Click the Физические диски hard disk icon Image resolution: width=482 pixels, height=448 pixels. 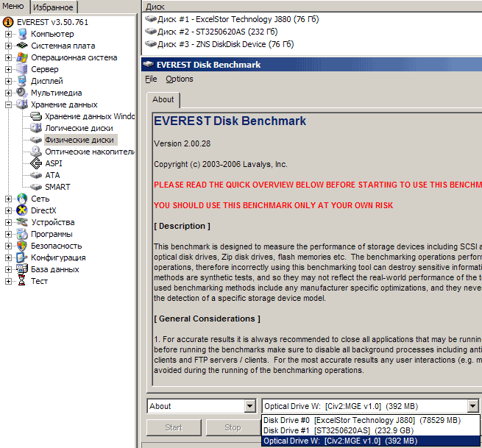click(x=36, y=140)
